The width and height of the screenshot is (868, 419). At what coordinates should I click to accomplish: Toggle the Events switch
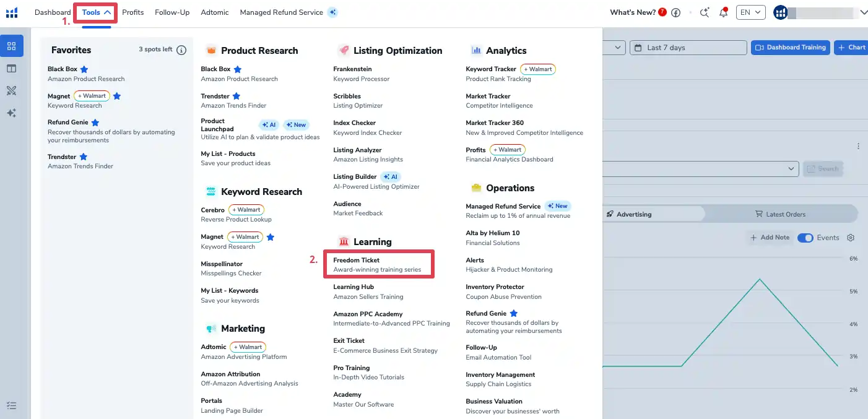click(805, 238)
